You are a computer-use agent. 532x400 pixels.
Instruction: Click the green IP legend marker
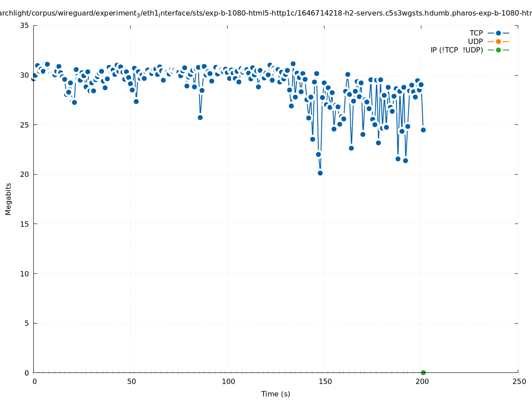(498, 50)
